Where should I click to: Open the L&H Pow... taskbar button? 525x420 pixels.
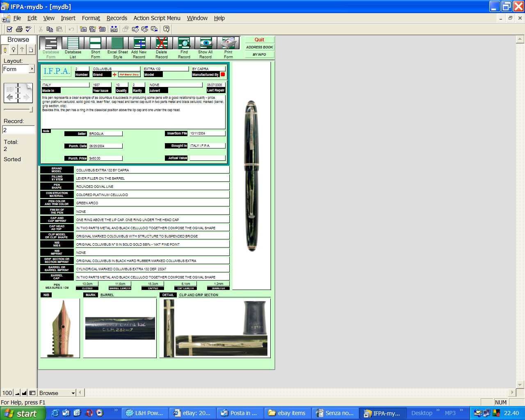coord(146,413)
